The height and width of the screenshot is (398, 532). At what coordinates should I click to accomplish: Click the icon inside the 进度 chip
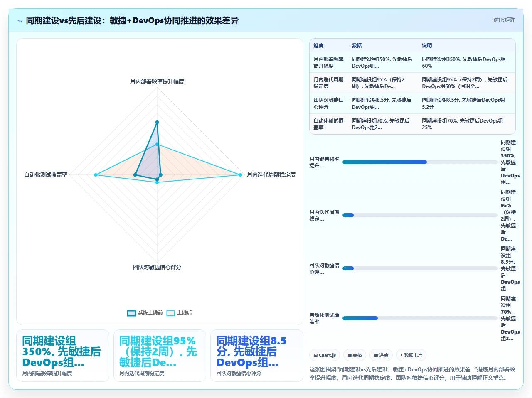[x=376, y=356]
